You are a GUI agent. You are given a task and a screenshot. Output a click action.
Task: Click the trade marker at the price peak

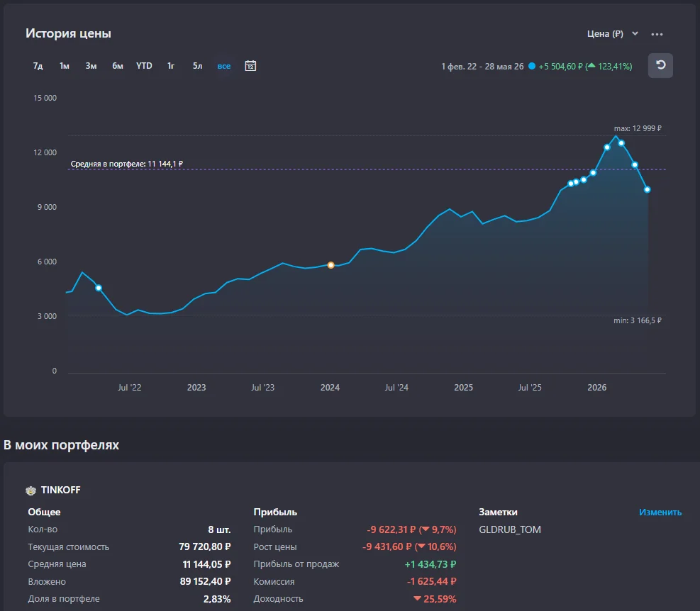click(621, 143)
